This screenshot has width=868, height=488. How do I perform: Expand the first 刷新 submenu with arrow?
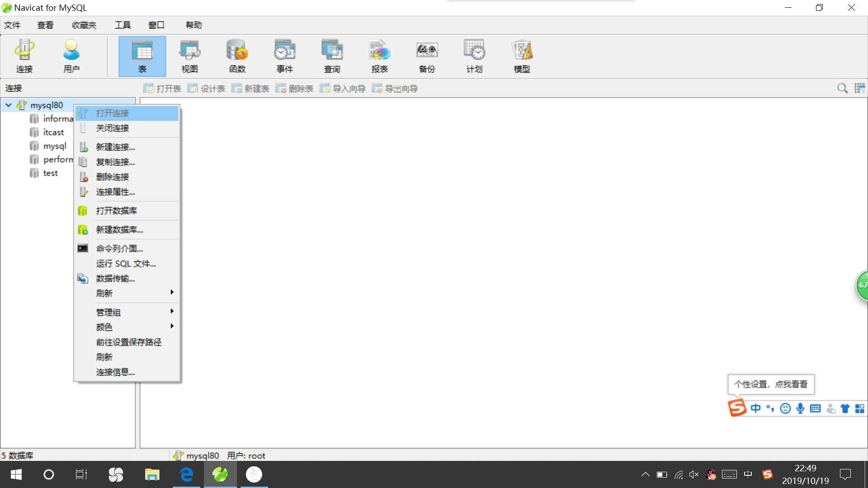tap(127, 293)
